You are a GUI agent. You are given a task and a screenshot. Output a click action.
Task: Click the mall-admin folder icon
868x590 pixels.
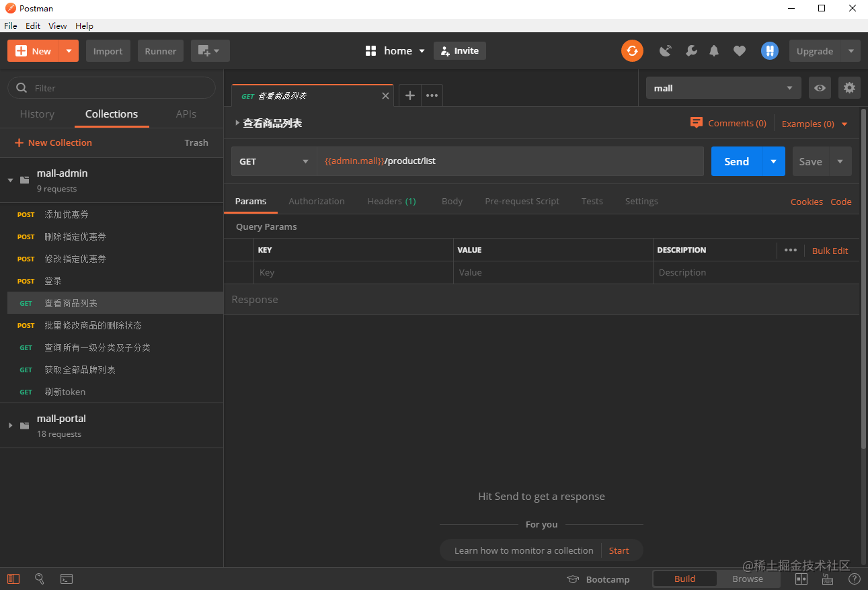click(x=25, y=180)
